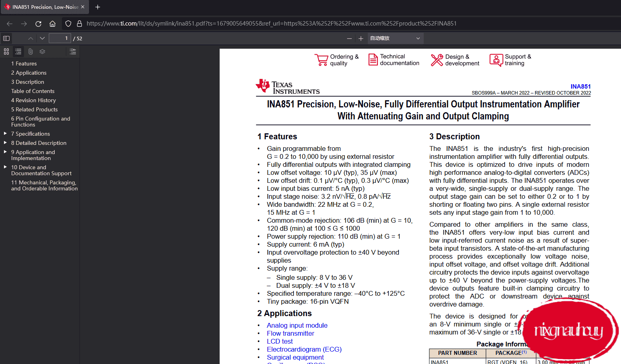Jump to 8 Detailed Description section
The image size is (621, 364).
click(39, 143)
